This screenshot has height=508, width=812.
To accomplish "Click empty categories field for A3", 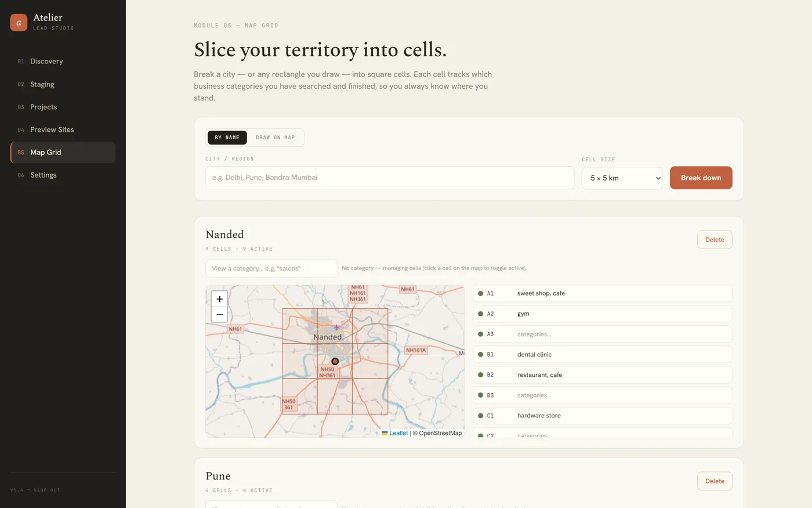I will [x=621, y=334].
